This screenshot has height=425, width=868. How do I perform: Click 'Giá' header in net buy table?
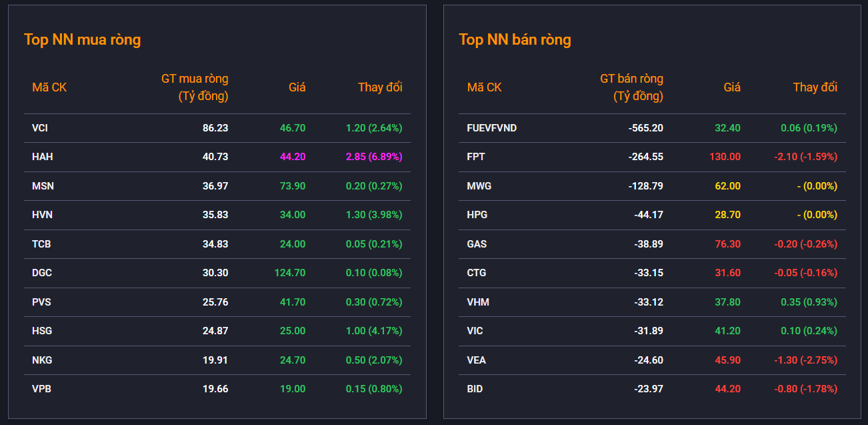297,87
